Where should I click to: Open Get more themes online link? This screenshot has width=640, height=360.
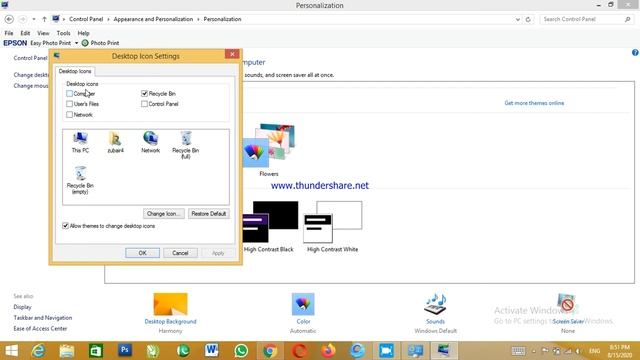pos(534,103)
